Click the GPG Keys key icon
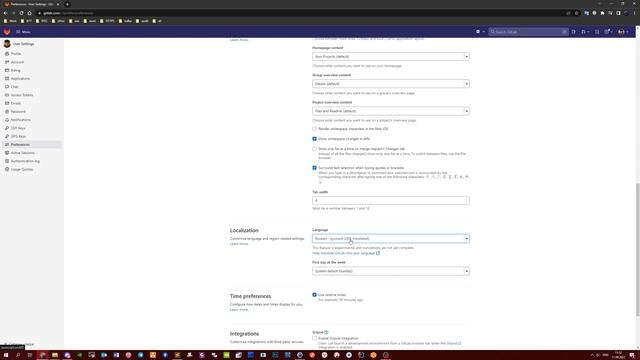The height and width of the screenshot is (360, 640). 7,136
